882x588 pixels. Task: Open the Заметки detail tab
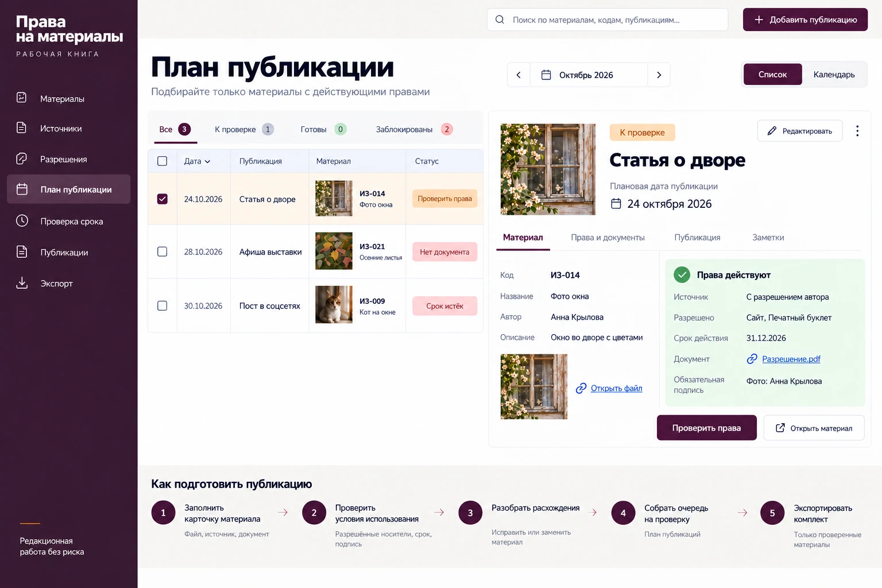click(768, 237)
